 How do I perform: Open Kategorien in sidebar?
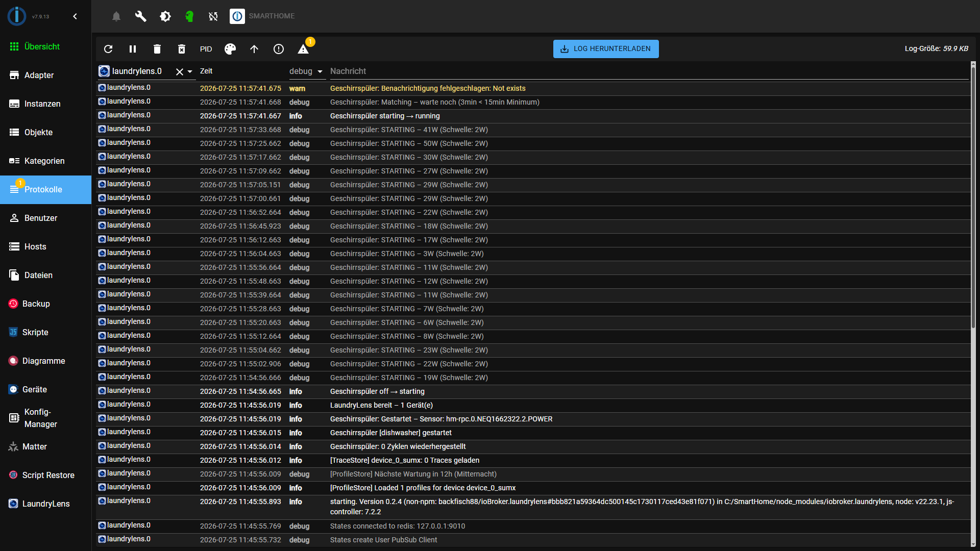[45, 161]
